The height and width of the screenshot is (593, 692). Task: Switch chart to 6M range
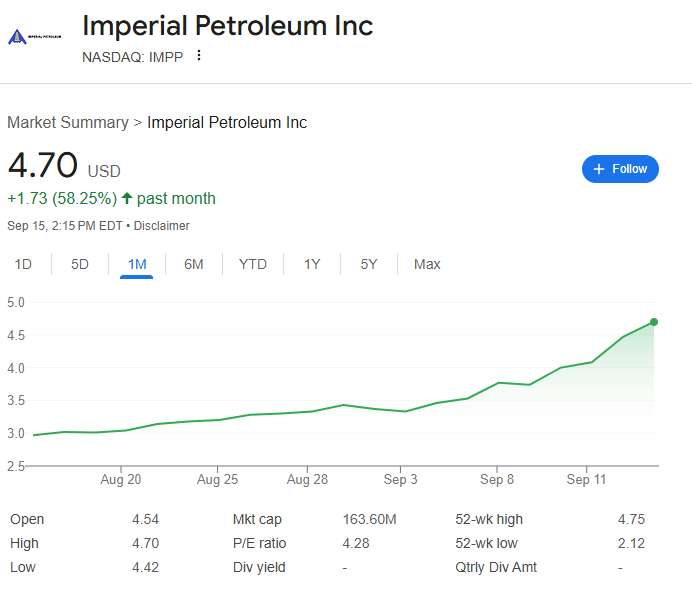point(194,264)
